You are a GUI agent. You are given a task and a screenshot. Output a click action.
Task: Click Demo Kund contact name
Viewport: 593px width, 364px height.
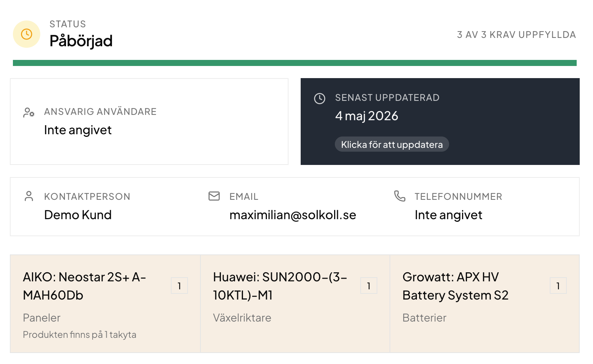[78, 215]
